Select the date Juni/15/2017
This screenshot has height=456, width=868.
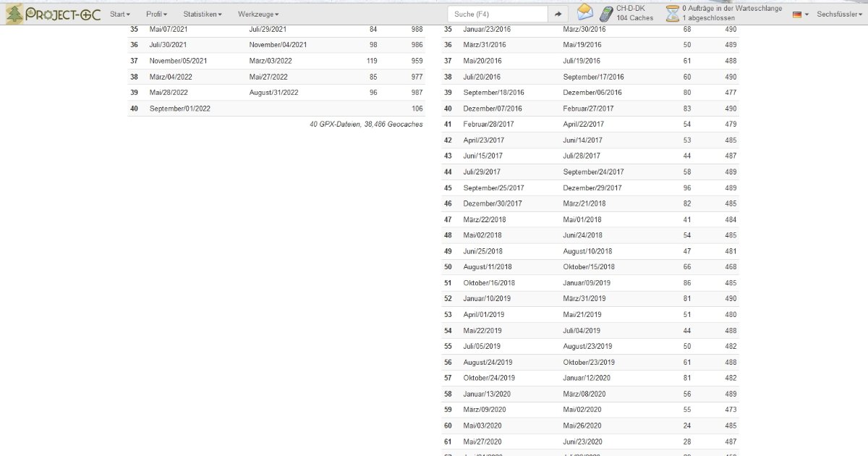point(483,156)
